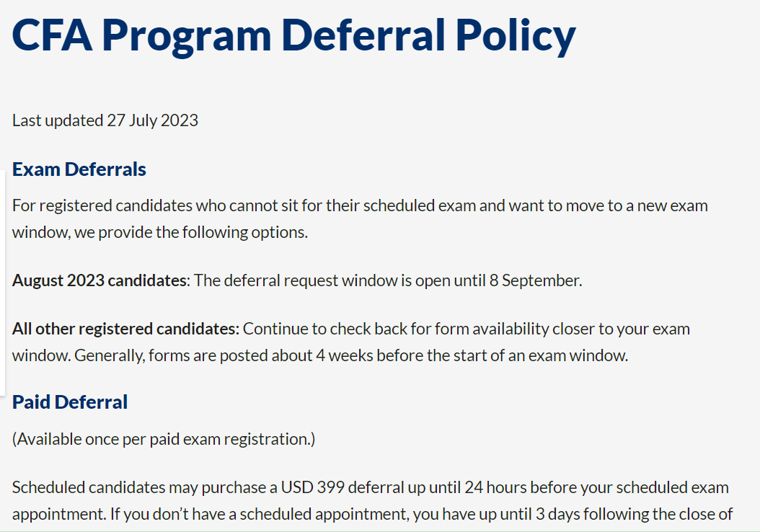Click the bold 'All other registered candidates:' label

(125, 329)
